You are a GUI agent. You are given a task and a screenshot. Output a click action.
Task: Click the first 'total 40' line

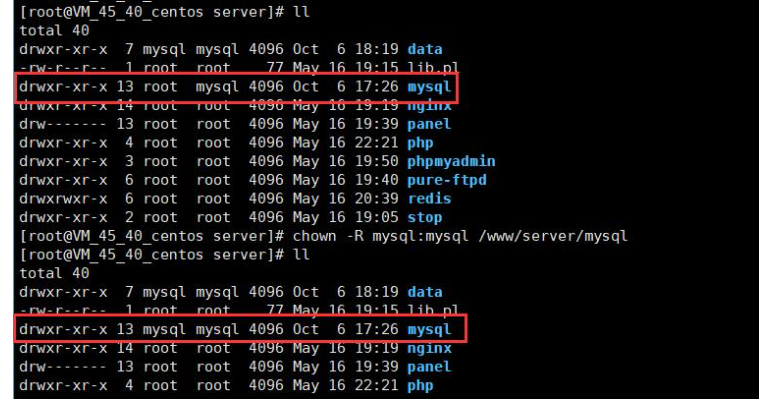coord(48,30)
